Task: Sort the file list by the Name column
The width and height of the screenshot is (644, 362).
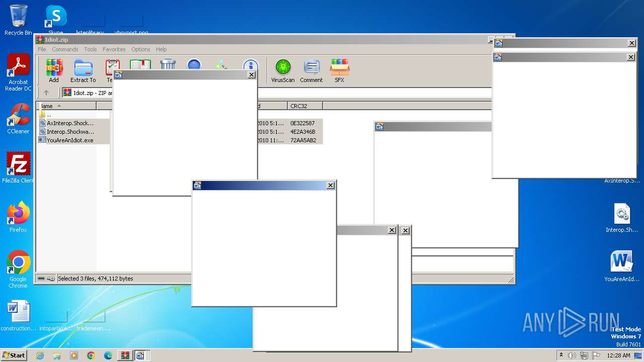Action: [67, 106]
